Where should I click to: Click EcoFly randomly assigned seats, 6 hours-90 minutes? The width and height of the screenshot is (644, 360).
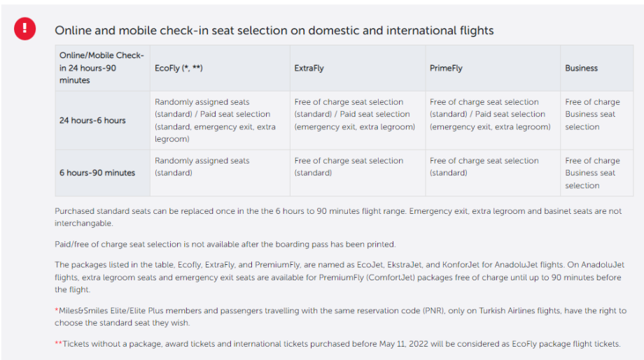click(202, 166)
